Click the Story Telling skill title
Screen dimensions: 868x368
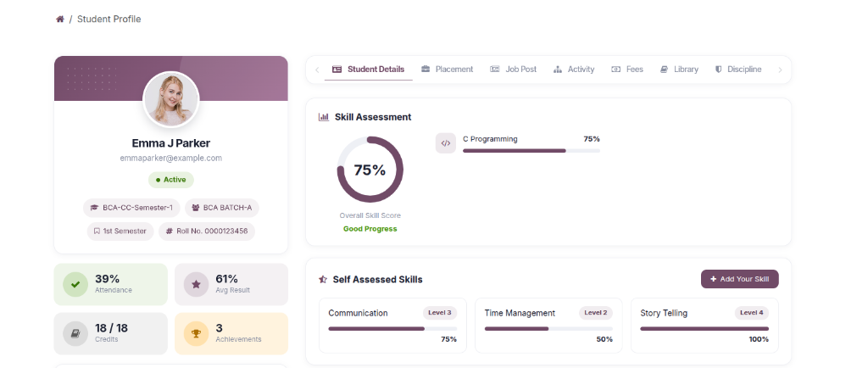click(664, 313)
